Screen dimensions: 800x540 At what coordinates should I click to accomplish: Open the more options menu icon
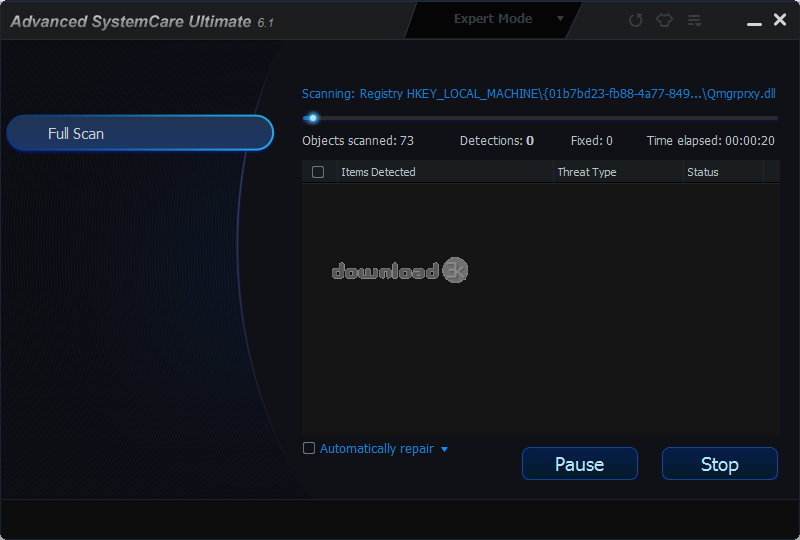click(x=694, y=20)
